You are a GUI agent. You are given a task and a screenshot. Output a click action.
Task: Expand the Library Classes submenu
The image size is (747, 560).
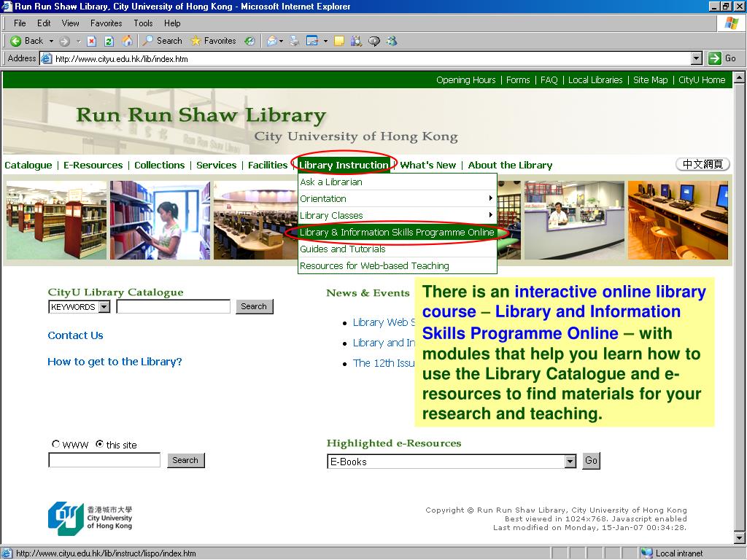point(398,216)
